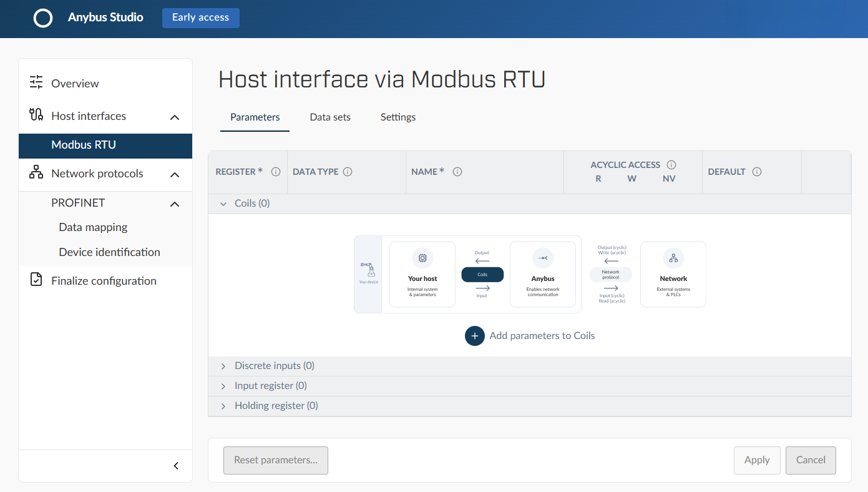Click the NV acyclic access sub-header
This screenshot has height=492, width=868.
click(669, 179)
